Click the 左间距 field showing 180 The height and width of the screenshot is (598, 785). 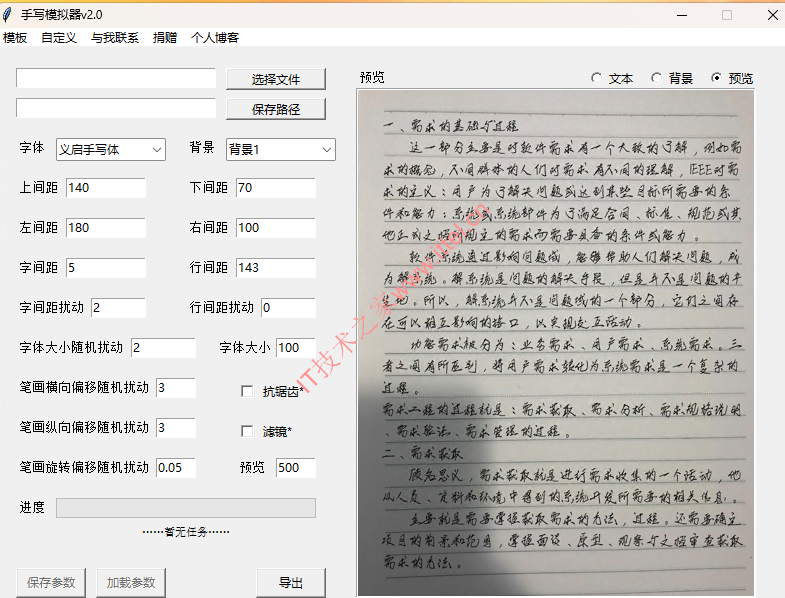point(106,228)
